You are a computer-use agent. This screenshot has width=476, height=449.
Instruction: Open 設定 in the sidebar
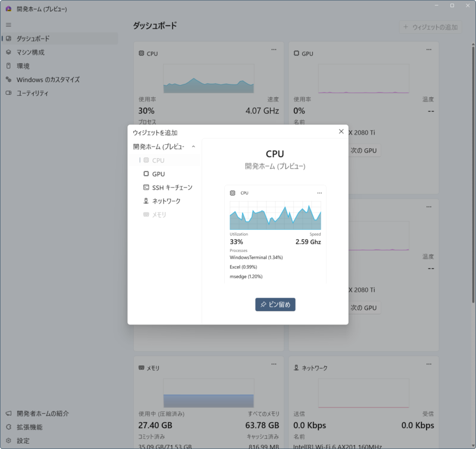coord(60,441)
